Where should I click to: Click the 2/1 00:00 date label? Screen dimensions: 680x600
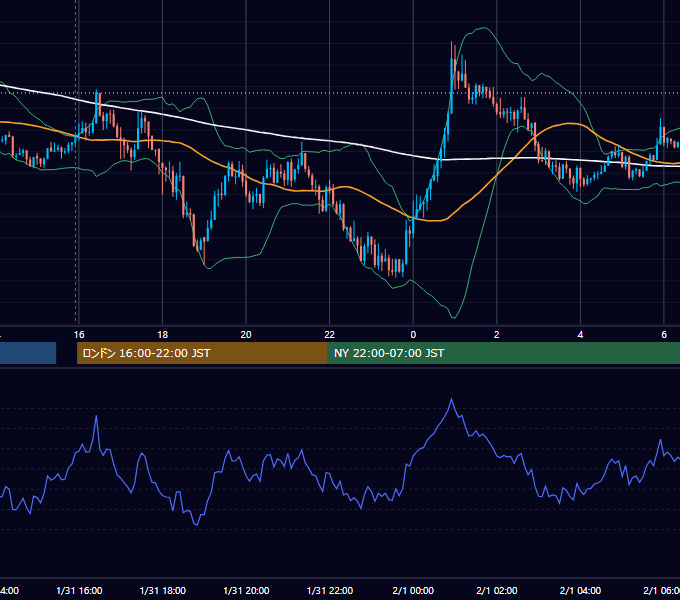(413, 591)
